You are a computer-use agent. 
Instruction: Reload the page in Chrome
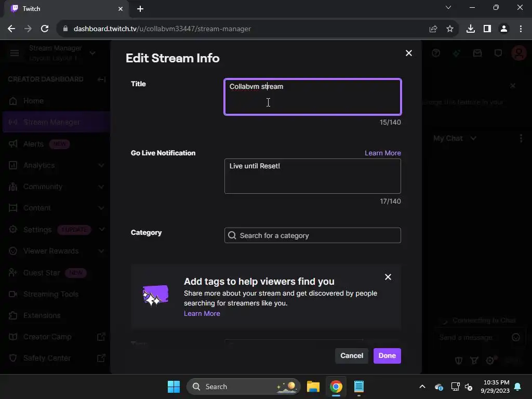coord(45,29)
